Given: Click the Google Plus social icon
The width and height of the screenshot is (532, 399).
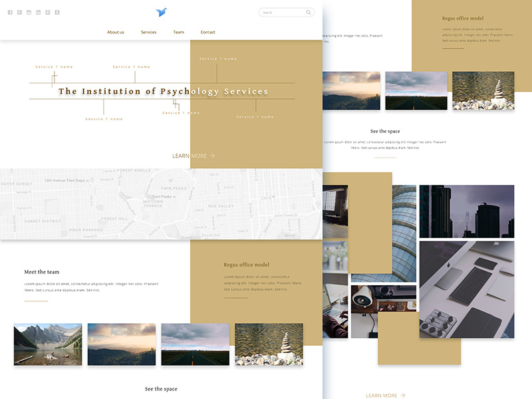Looking at the screenshot, I should pyautogui.click(x=19, y=12).
